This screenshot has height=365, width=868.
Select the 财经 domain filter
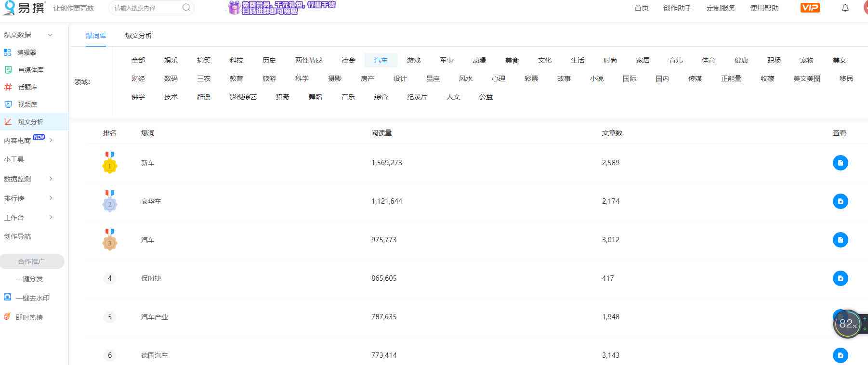tap(138, 78)
